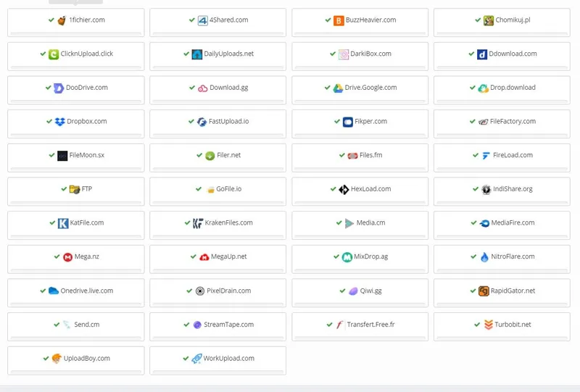The height and width of the screenshot is (392, 580).
Task: Click the IndiShare.org gear icon
Action: click(486, 189)
